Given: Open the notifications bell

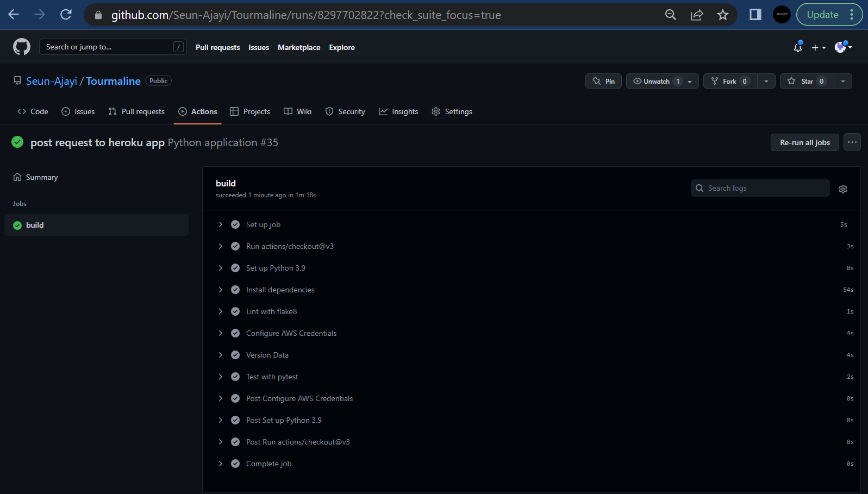Looking at the screenshot, I should click(798, 47).
